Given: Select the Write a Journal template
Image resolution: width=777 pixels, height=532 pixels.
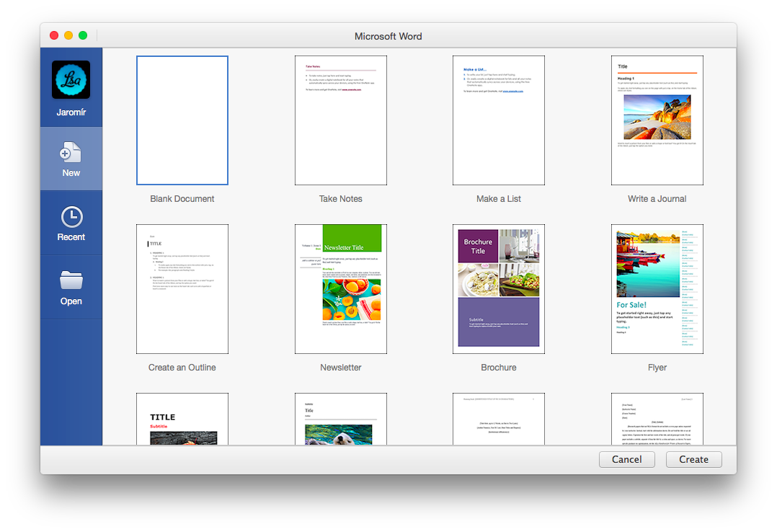Looking at the screenshot, I should click(657, 120).
